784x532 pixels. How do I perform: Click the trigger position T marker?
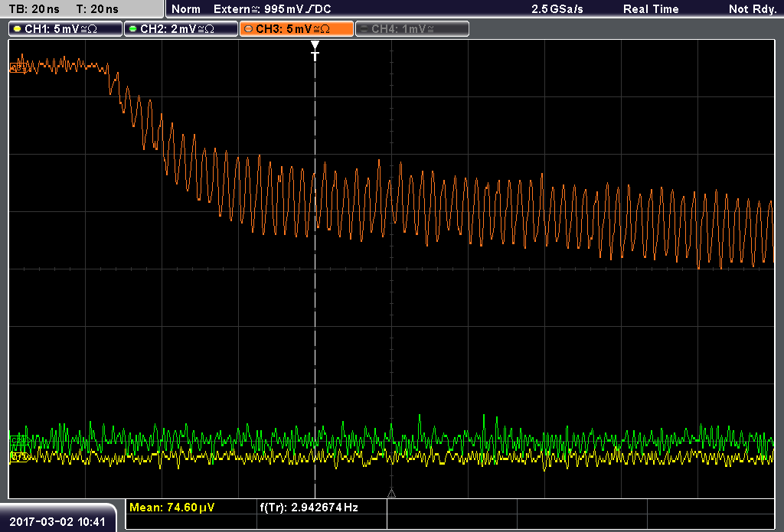(315, 51)
